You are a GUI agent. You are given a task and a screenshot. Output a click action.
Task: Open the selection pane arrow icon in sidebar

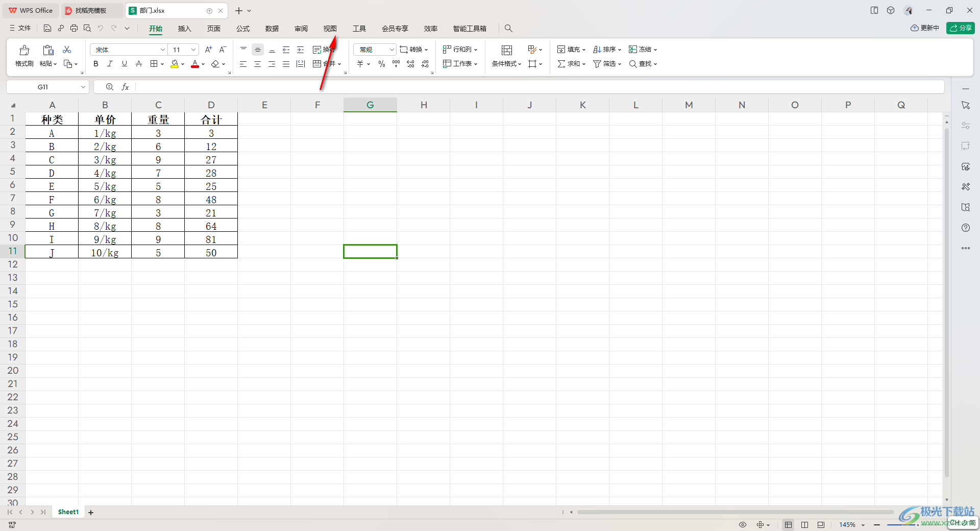966,105
